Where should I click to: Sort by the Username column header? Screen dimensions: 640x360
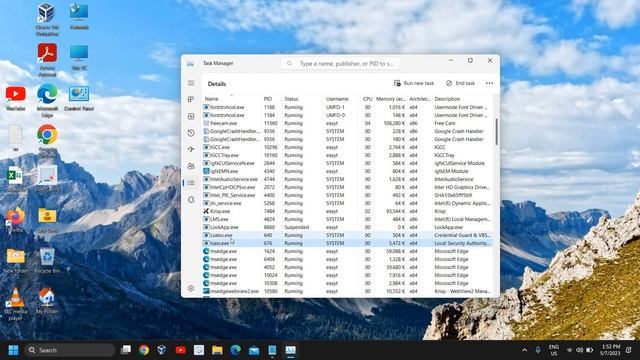point(337,99)
